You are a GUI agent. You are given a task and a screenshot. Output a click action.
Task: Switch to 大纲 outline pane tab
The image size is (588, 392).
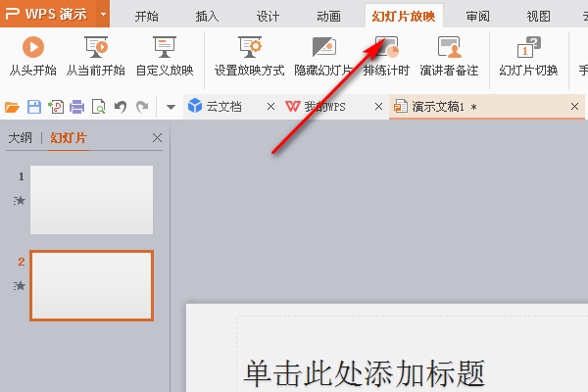pos(21,138)
